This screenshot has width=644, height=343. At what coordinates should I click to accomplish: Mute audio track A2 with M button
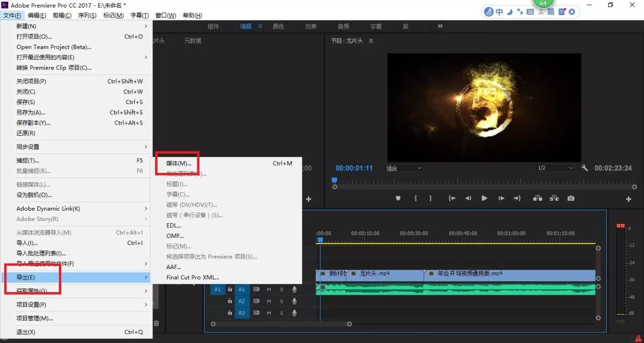point(269,301)
